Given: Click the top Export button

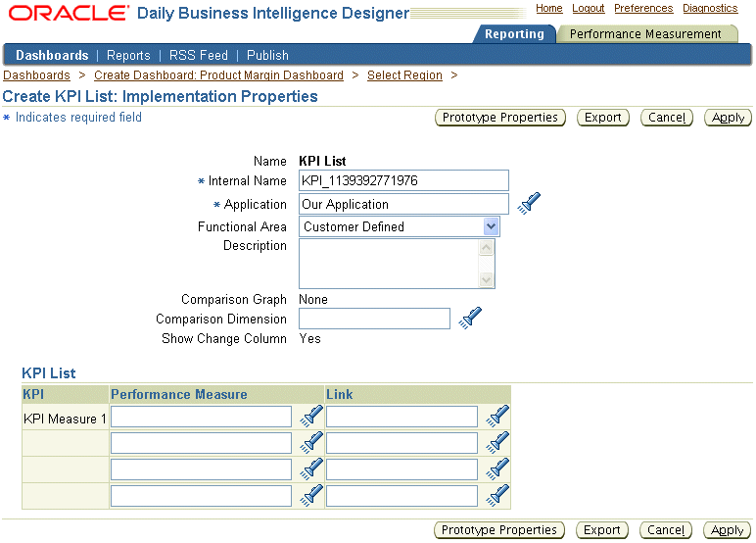Looking at the screenshot, I should click(602, 118).
